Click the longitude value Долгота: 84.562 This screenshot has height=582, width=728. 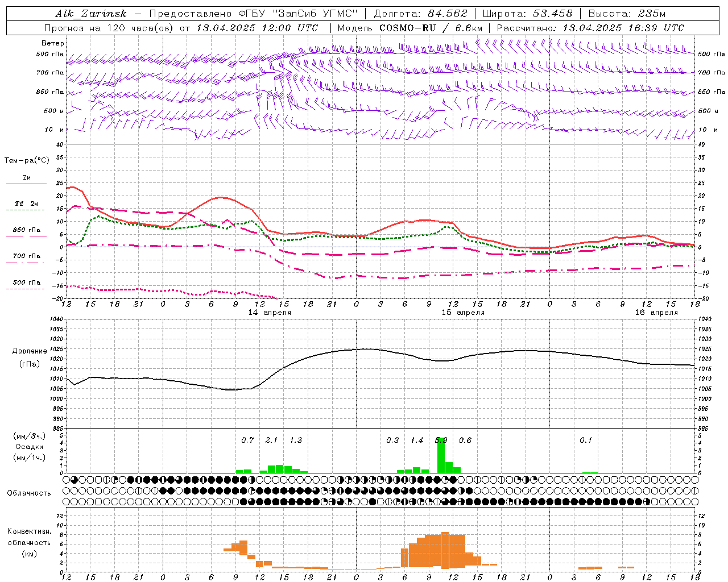coord(420,14)
